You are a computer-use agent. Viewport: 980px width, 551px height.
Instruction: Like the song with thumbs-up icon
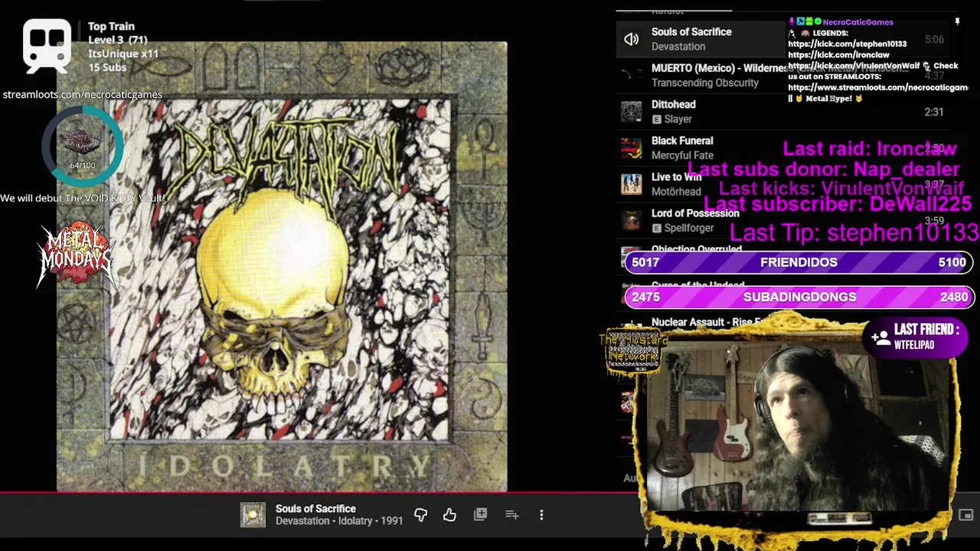tap(449, 515)
